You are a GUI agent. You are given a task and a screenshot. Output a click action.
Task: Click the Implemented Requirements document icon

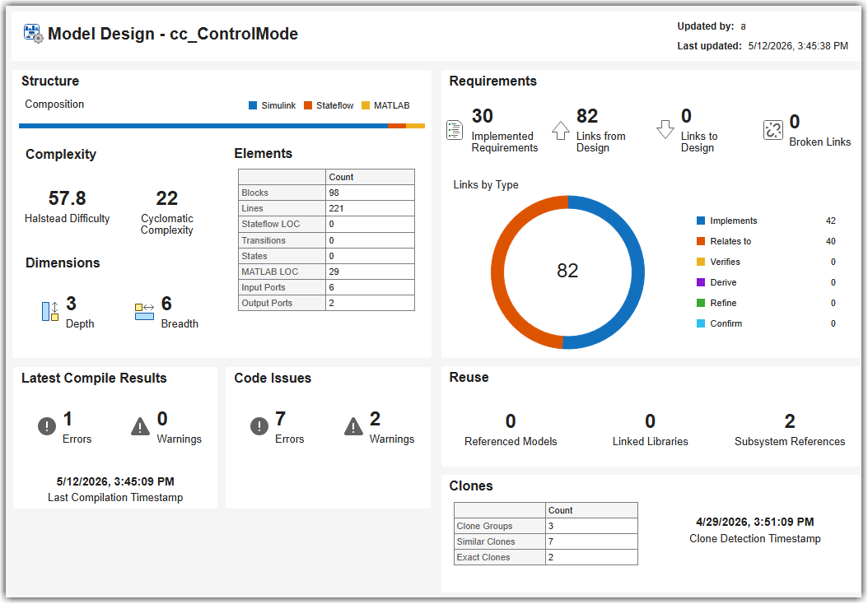click(x=455, y=131)
